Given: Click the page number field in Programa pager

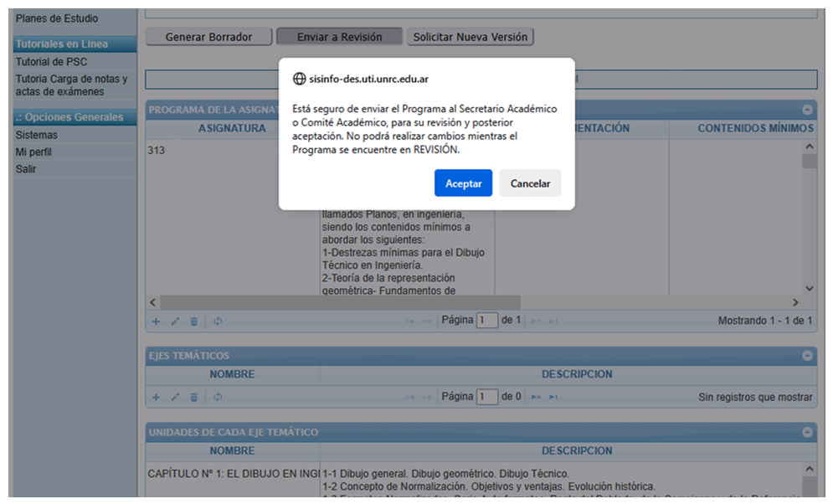Looking at the screenshot, I should (x=486, y=321).
